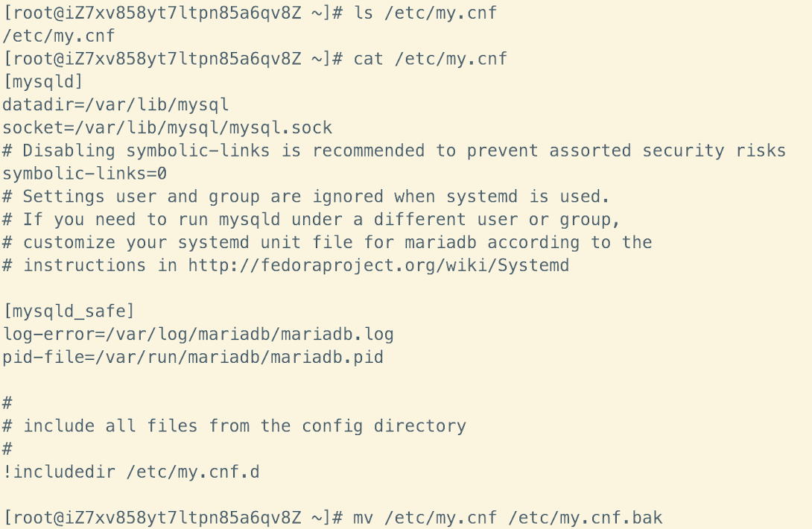Image resolution: width=812 pixels, height=529 pixels.
Task: Click the !includedir /etc/my.cnf.d directive
Action: (x=130, y=472)
